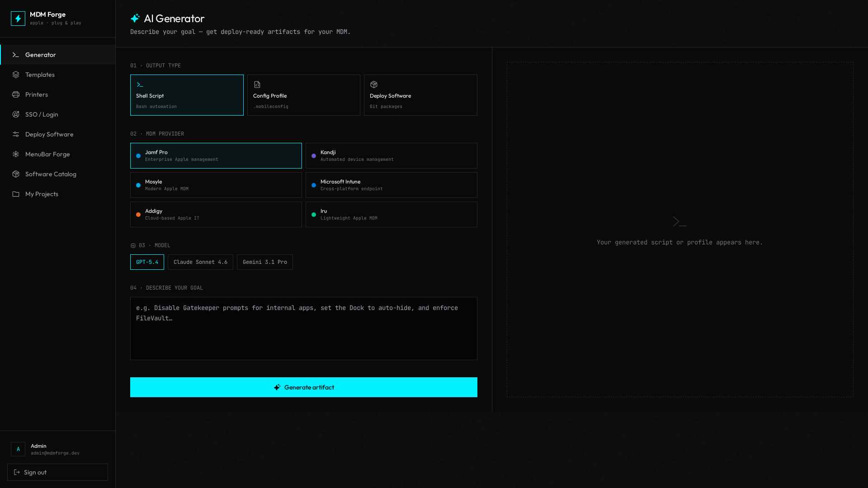Open the Generator page
This screenshot has height=488, width=868.
57,55
